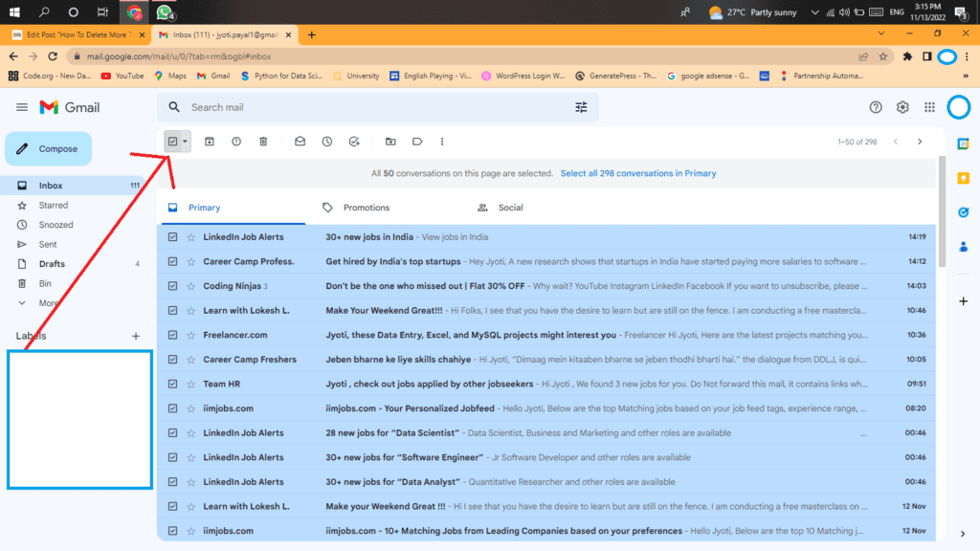Screen dimensions: 980x551
Task: Go to next page of conversations
Action: [x=920, y=142]
